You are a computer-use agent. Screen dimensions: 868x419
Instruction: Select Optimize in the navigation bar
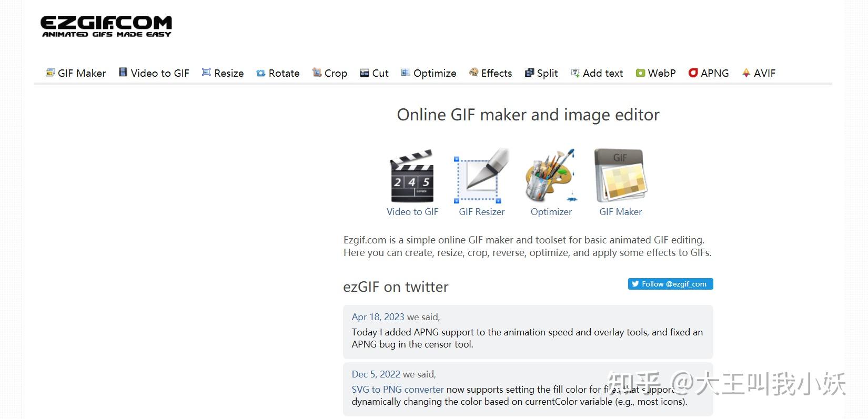429,73
